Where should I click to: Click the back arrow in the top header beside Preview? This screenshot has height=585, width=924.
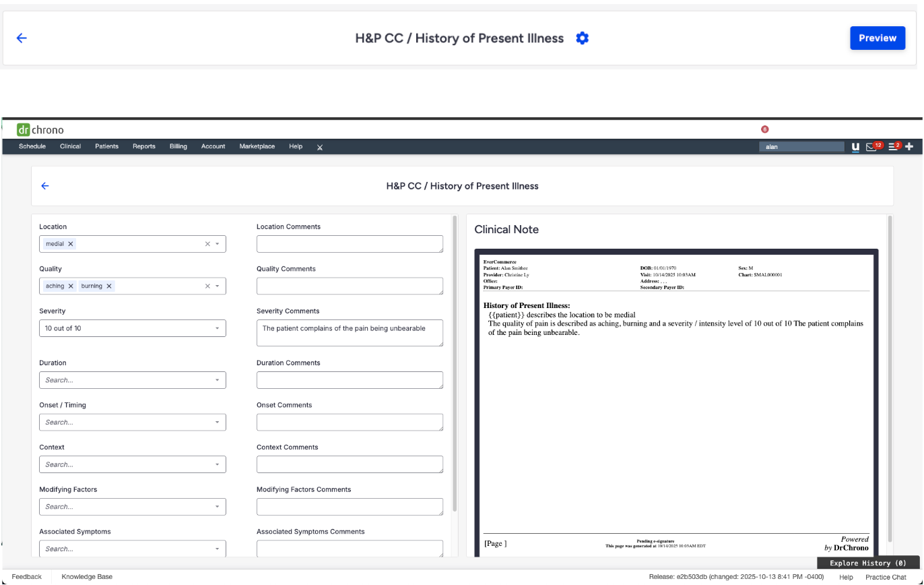click(22, 38)
